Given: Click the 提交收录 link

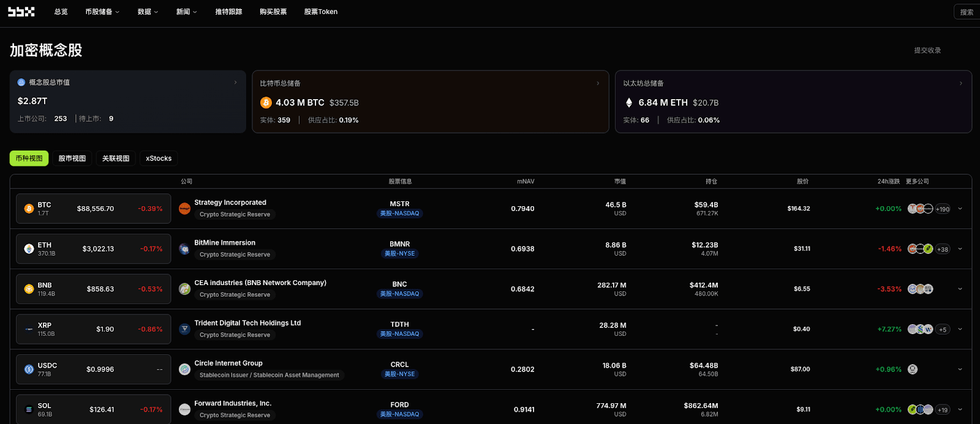Looking at the screenshot, I should click(x=927, y=50).
